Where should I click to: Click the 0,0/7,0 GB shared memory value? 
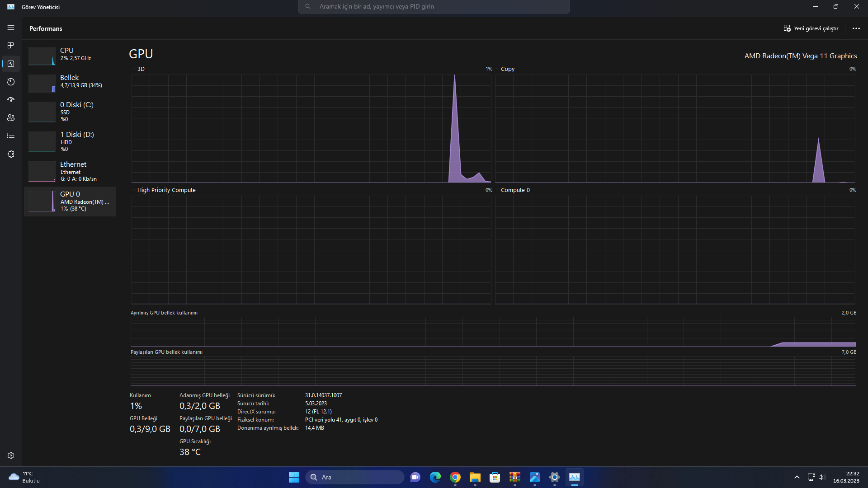pos(199,429)
